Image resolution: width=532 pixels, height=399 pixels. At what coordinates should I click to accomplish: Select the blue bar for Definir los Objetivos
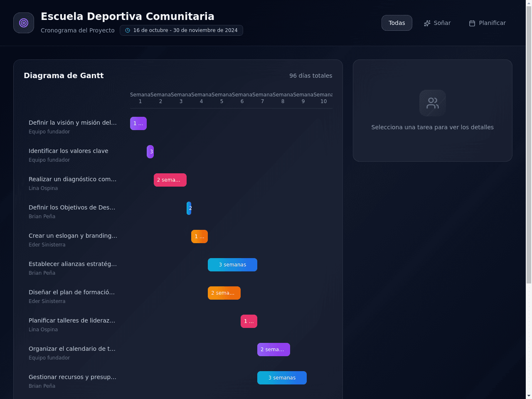point(189,208)
